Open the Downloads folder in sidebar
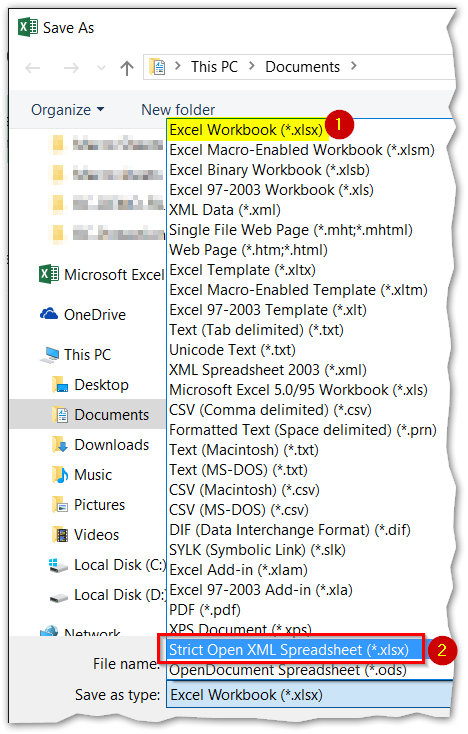Screen dimensions: 468x734 click(x=111, y=444)
